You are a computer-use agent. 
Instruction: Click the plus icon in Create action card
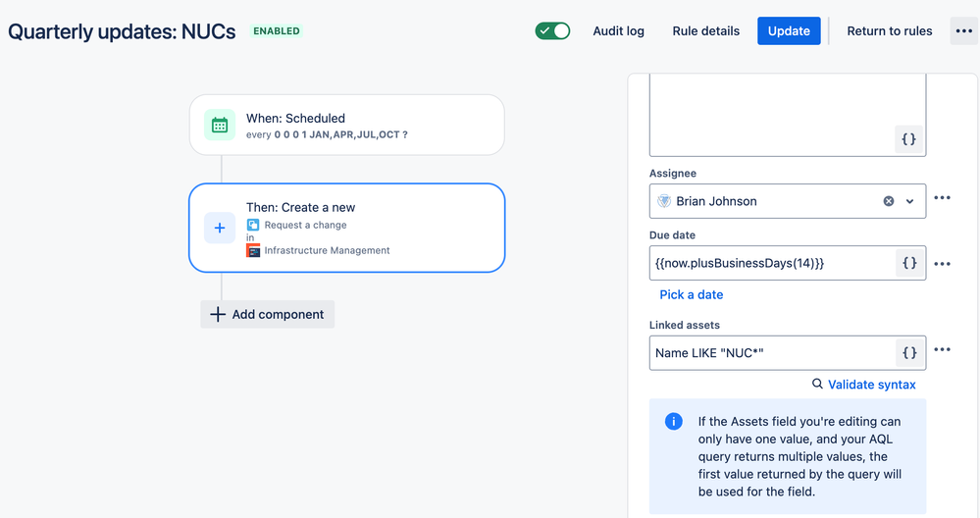(220, 228)
